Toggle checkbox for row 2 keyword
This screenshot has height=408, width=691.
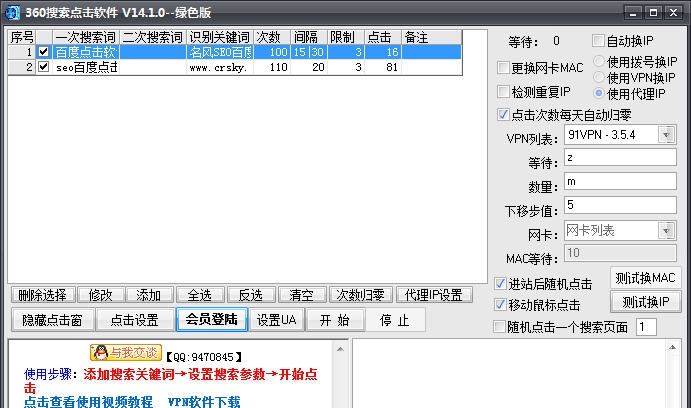point(43,67)
